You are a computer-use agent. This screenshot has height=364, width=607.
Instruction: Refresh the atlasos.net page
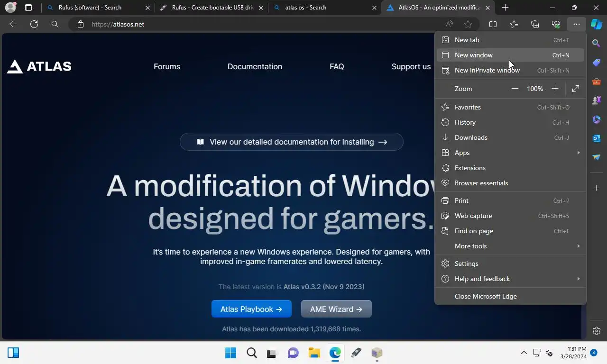point(34,24)
